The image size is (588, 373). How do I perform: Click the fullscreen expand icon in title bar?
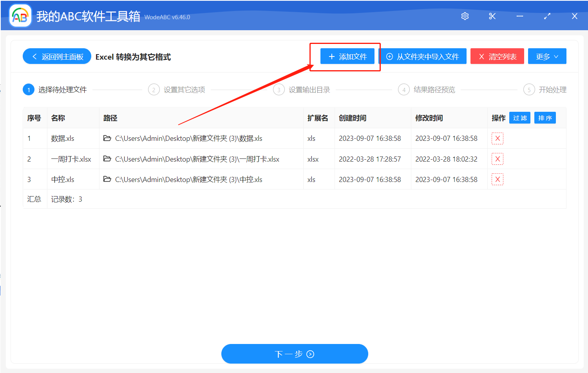547,16
